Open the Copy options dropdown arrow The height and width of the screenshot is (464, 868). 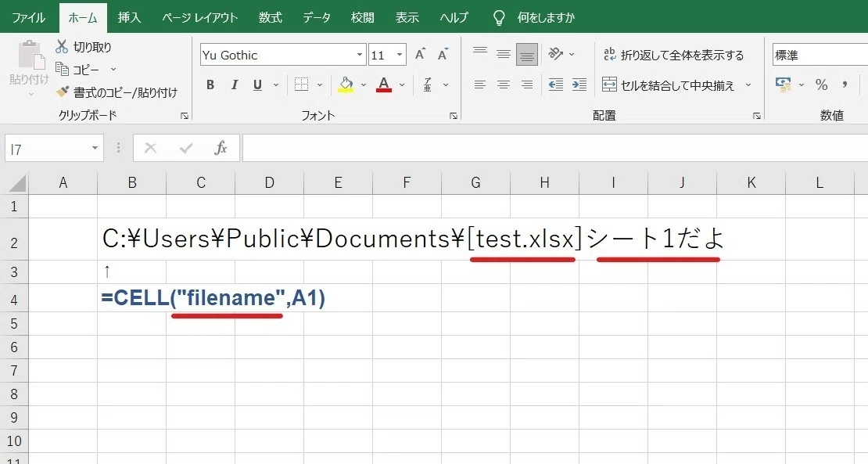113,70
